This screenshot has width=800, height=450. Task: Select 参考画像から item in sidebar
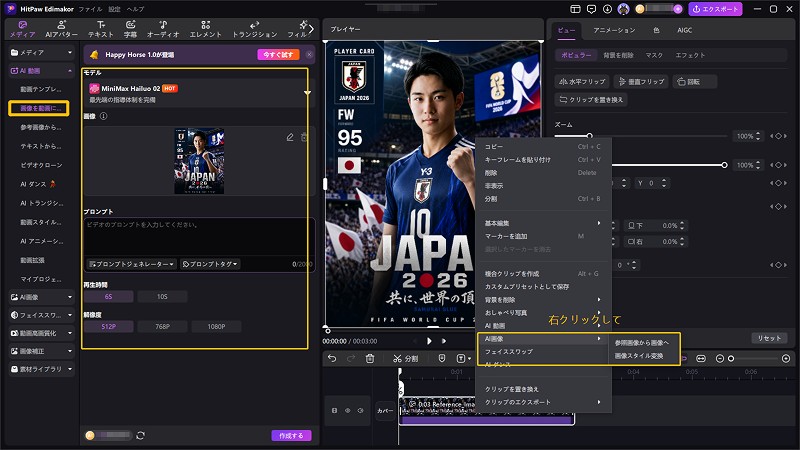(41, 127)
